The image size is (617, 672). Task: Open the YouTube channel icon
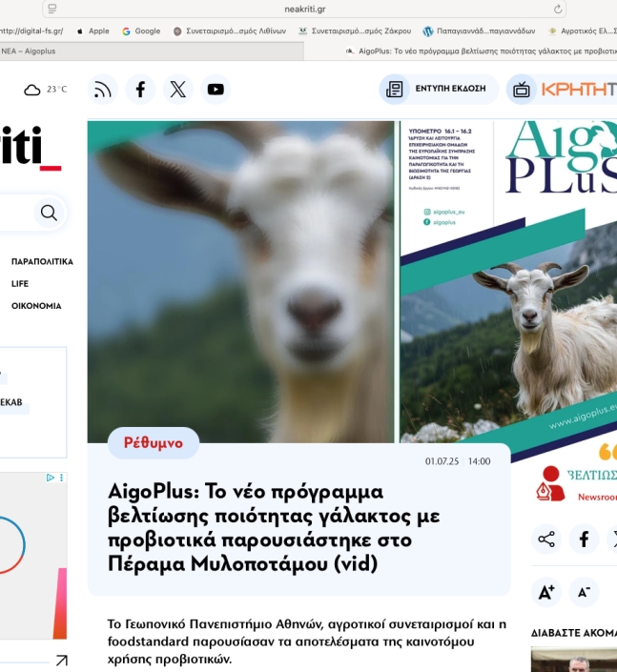(216, 90)
